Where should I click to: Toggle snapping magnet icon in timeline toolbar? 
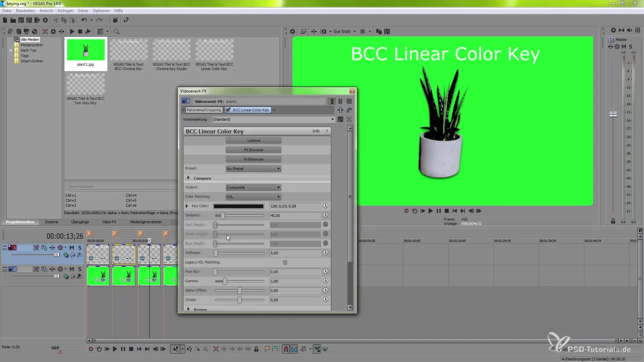point(286,349)
